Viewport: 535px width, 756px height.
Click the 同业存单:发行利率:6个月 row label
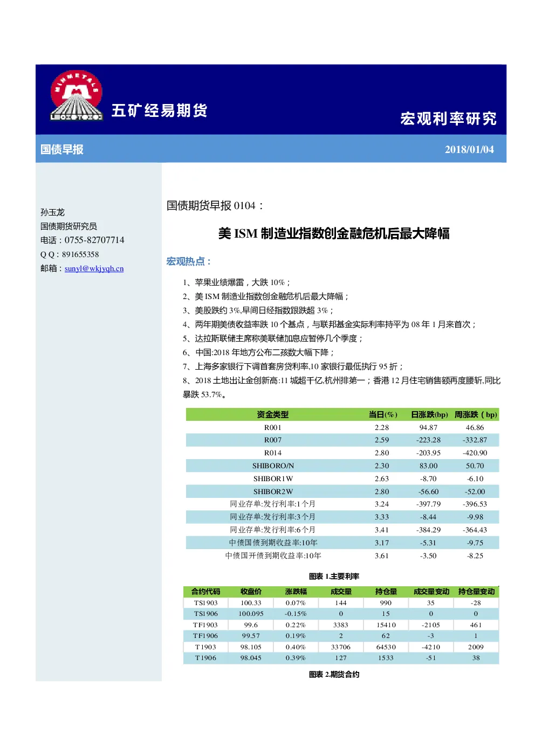point(272,530)
